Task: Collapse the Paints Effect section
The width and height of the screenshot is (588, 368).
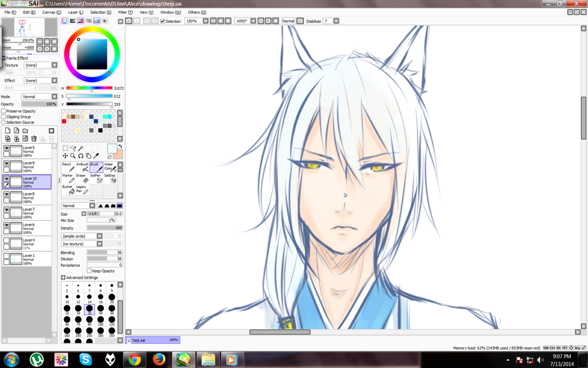Action: point(3,58)
